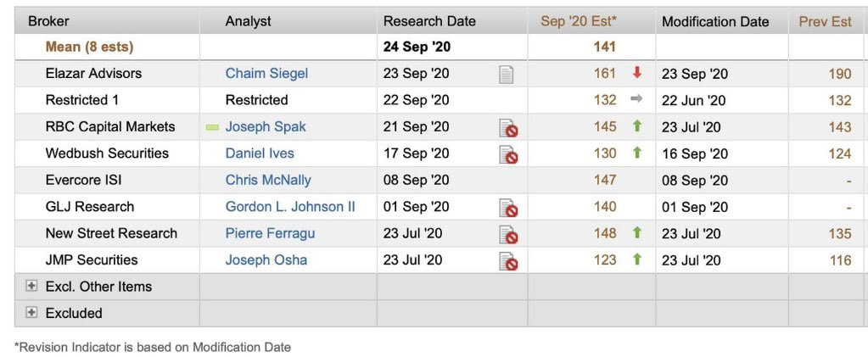Open analyst Gordon L. Johnson II link

(291, 206)
